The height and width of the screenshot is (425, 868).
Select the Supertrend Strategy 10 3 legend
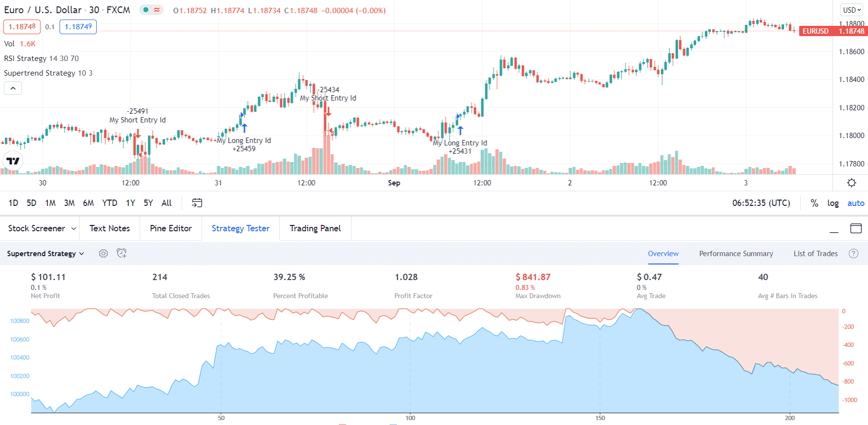[x=48, y=73]
